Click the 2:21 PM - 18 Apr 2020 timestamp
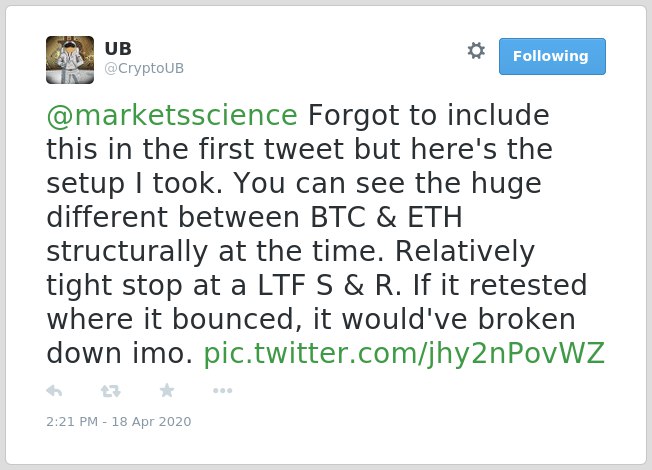652x470 pixels. (x=119, y=421)
